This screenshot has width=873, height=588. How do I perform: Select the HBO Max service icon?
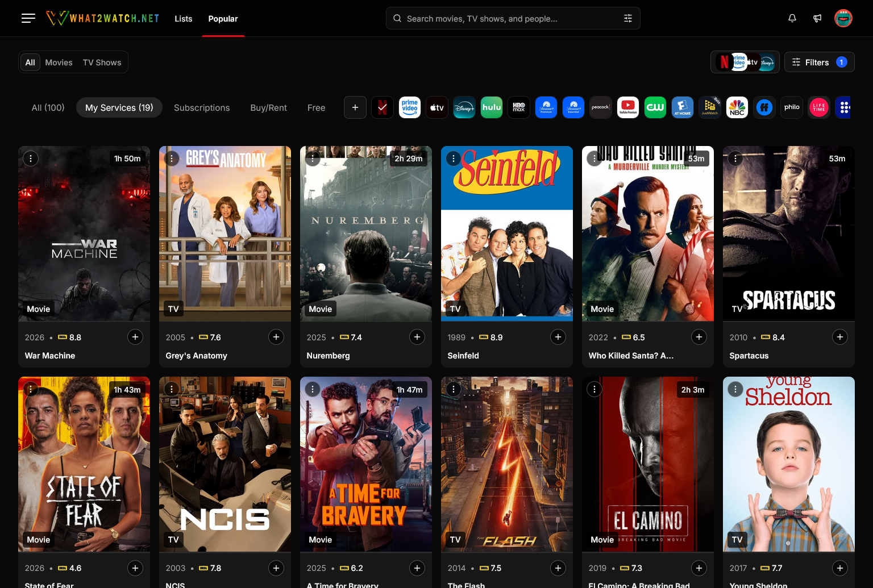(x=518, y=107)
